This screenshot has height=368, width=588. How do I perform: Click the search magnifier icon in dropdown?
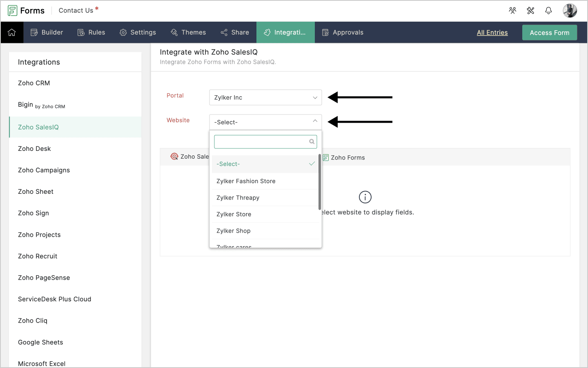tap(312, 142)
